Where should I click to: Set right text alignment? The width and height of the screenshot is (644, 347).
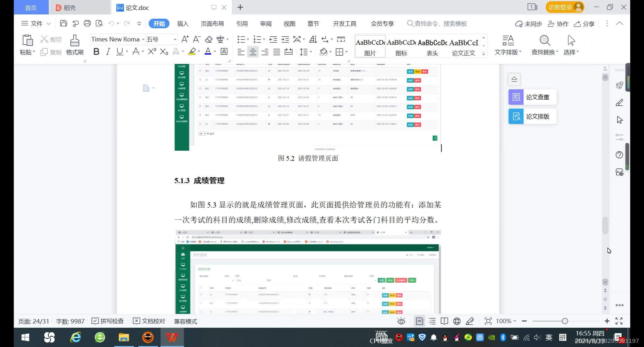point(265,52)
